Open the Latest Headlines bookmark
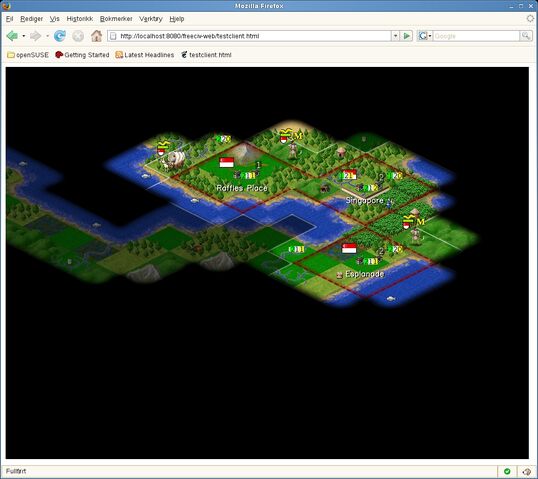This screenshot has width=538, height=479. tap(145, 55)
